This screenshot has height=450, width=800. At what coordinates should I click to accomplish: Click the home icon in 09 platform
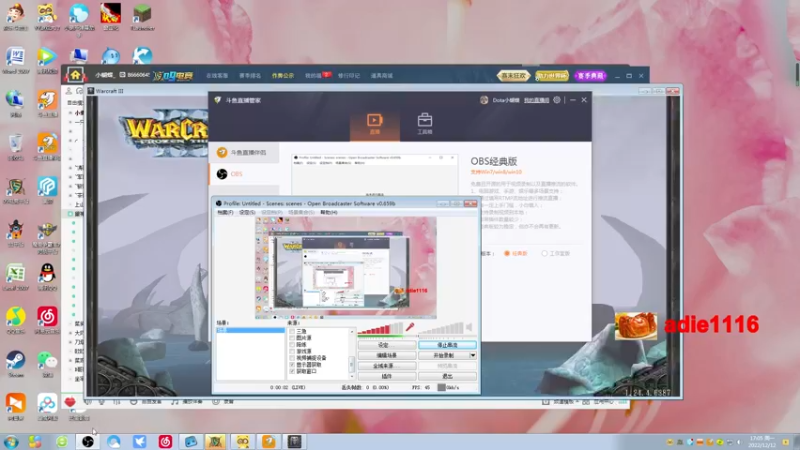[75, 75]
